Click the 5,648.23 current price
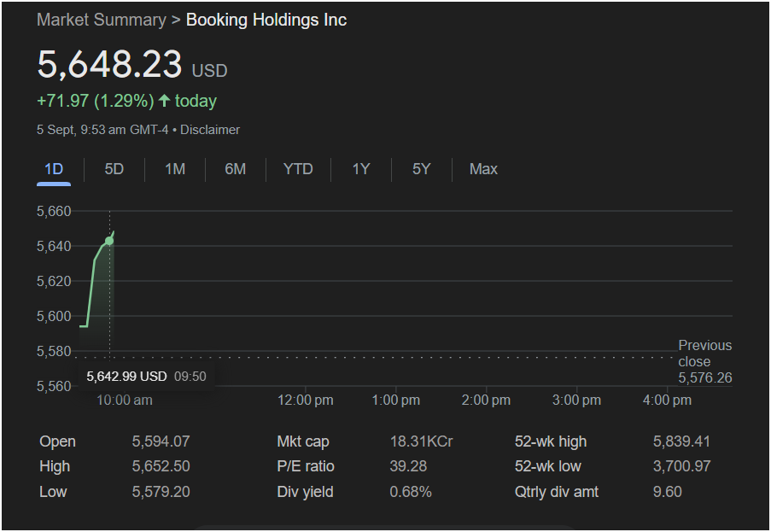The width and height of the screenshot is (771, 532). coord(109,64)
